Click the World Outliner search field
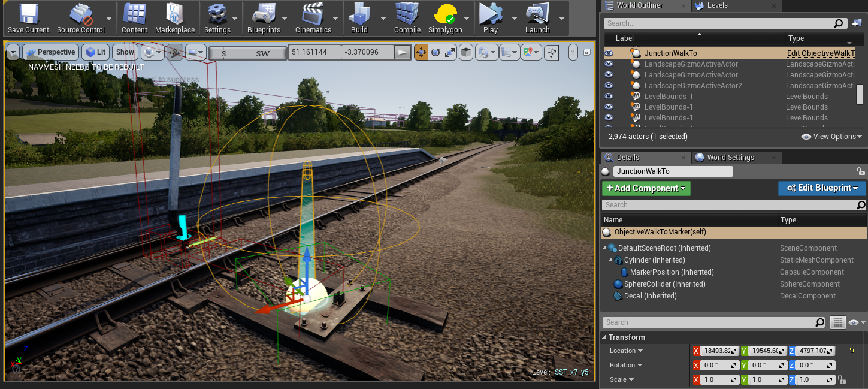Viewport: 868px width, 389px height. [719, 23]
